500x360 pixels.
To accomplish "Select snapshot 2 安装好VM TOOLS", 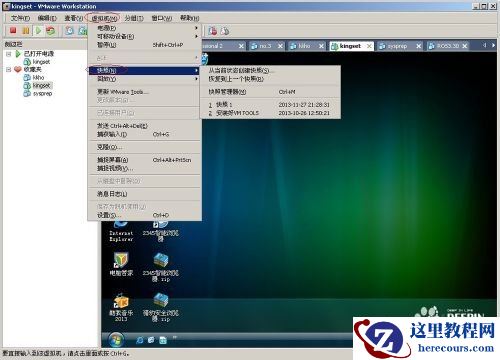I will 270,113.
